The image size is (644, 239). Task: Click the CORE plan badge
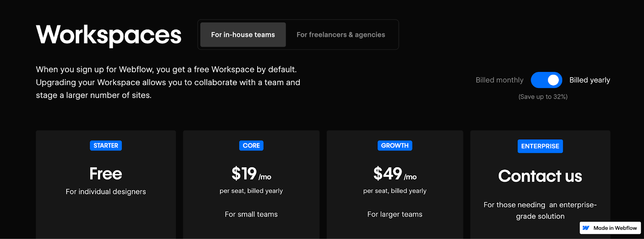[x=251, y=145]
